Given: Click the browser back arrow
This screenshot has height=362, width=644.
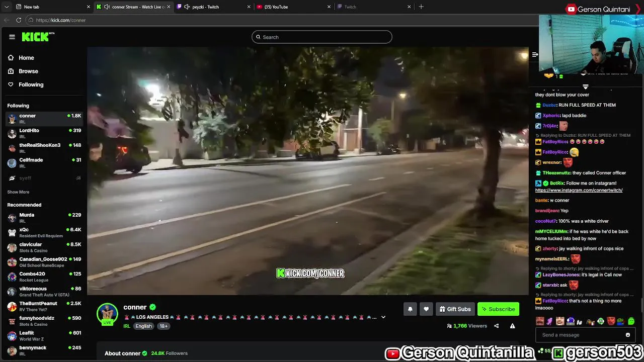Looking at the screenshot, I should (x=7, y=20).
